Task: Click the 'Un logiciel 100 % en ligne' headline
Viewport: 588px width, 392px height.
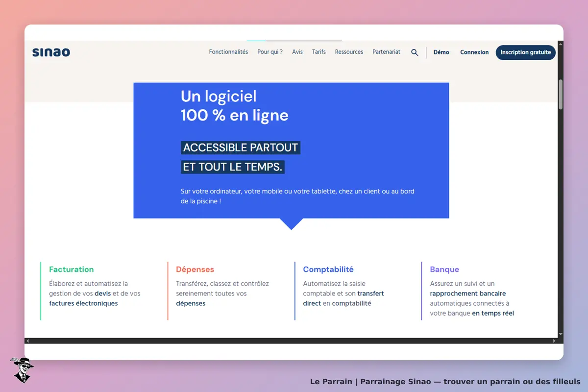Action: (235, 105)
